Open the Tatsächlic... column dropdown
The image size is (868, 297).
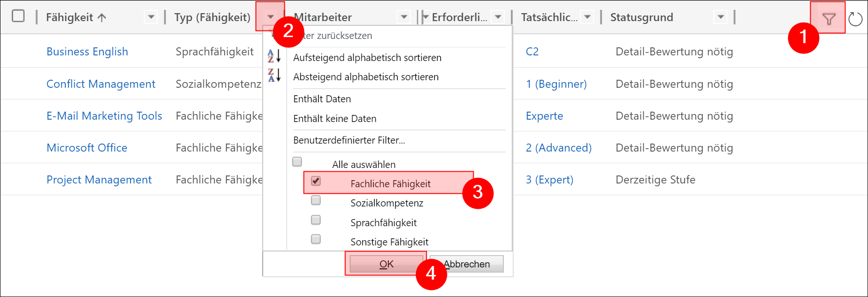[x=587, y=17]
